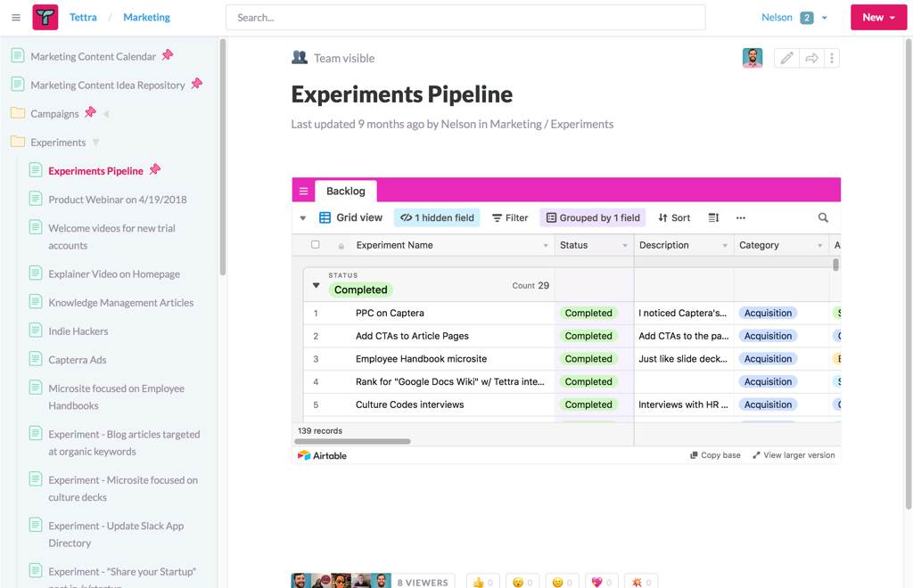913x588 pixels.
Task: Open Capterra Ads page in sidebar
Action: tap(77, 360)
